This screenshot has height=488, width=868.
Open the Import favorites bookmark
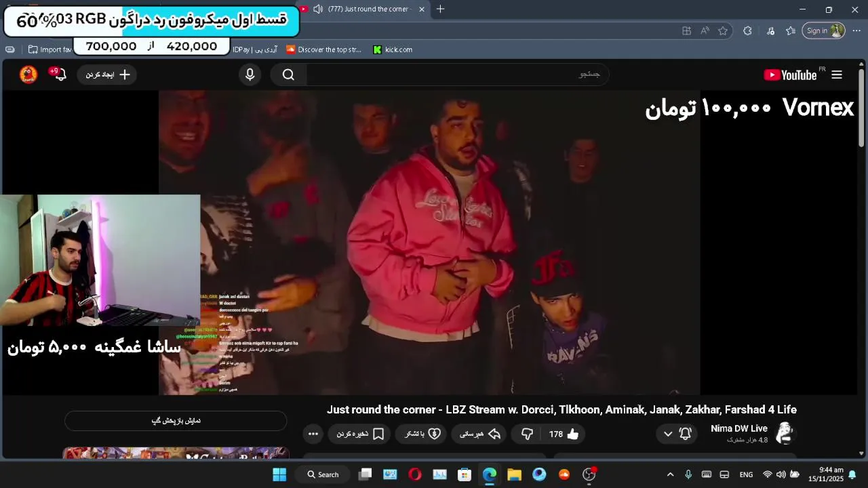click(50, 49)
